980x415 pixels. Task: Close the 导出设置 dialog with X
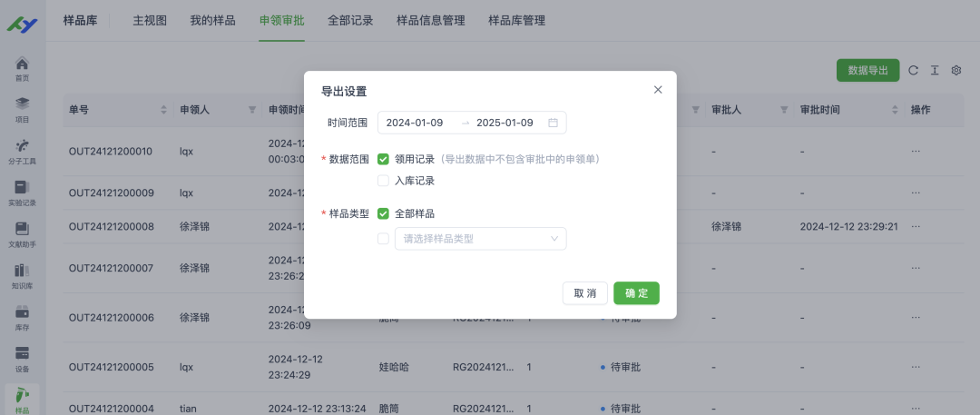point(658,90)
